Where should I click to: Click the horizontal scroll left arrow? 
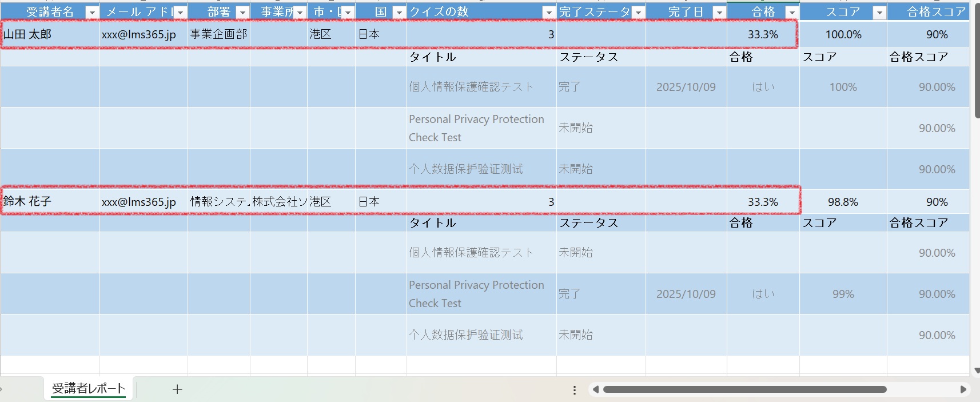595,389
